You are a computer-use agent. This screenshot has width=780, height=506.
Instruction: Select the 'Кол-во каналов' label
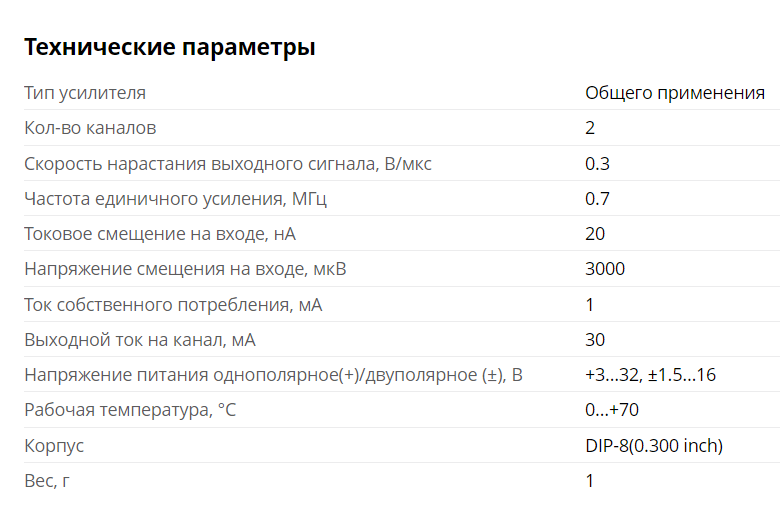point(90,128)
